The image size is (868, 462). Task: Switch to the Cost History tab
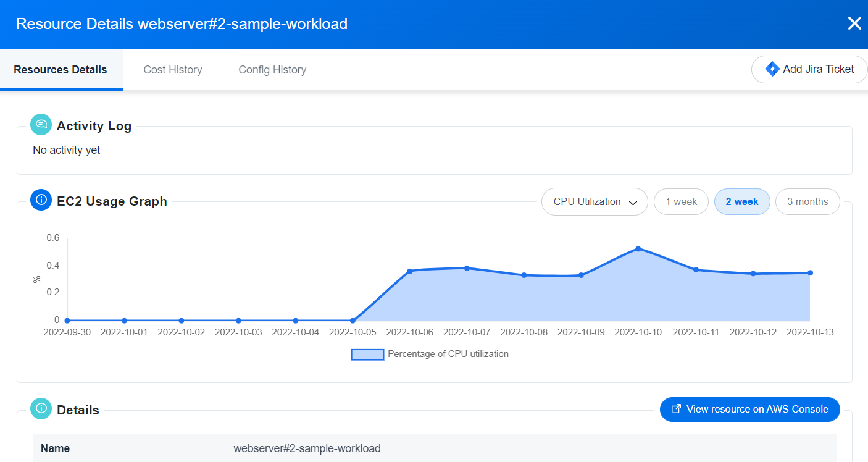point(172,70)
